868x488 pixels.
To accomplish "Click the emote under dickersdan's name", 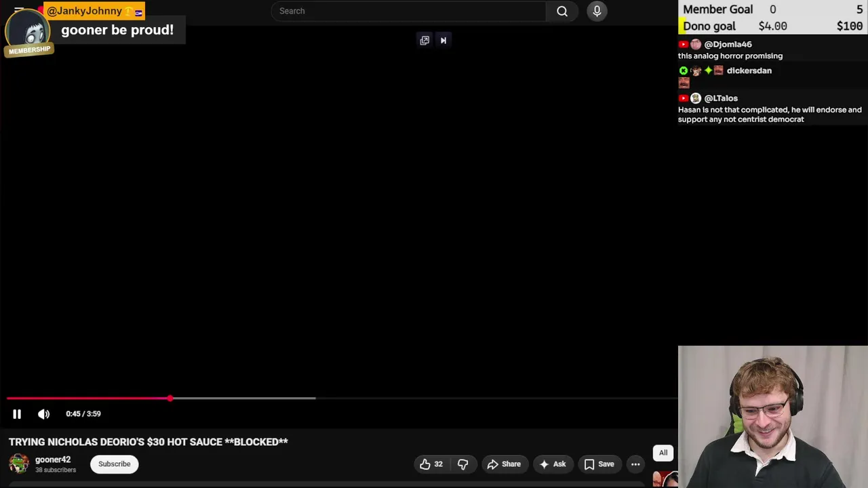I will pos(684,83).
